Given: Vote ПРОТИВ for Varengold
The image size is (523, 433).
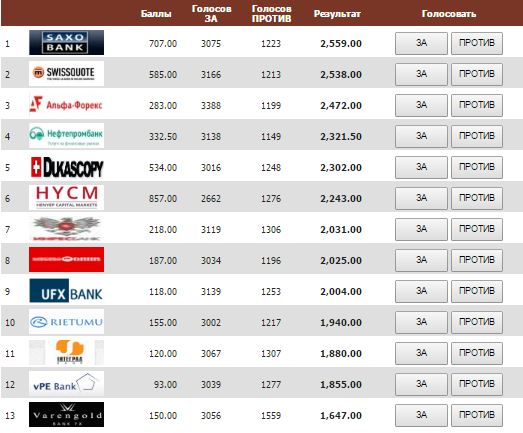Looking at the screenshot, I should (x=477, y=415).
